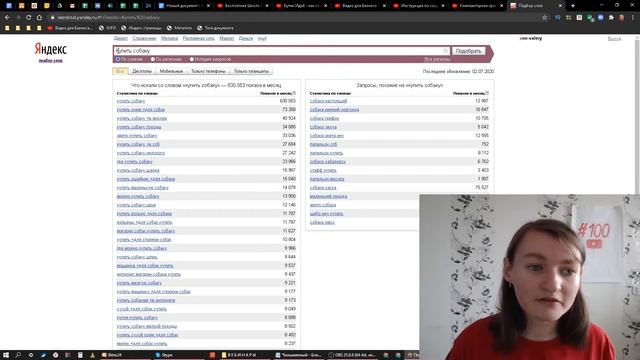Open the 'Видео для Бизнеса' bookmark
Image resolution: width=640 pixels, height=360 pixels.
pyautogui.click(x=70, y=28)
